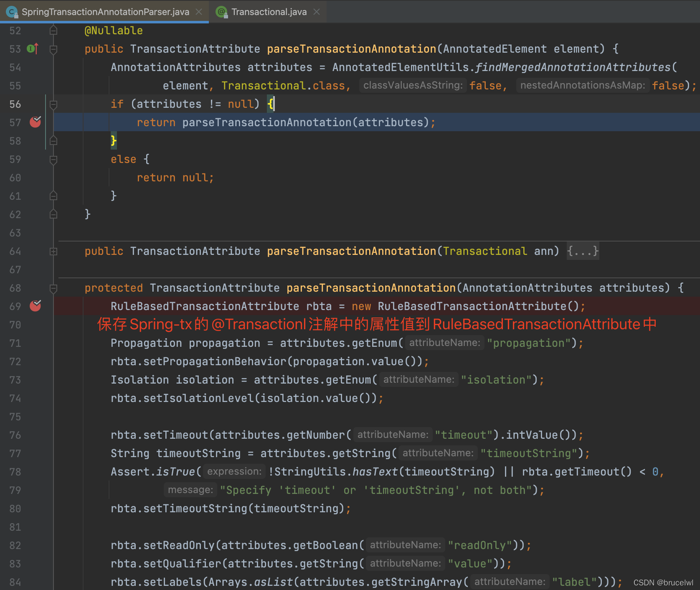Click the "label" string literal

[x=574, y=582]
